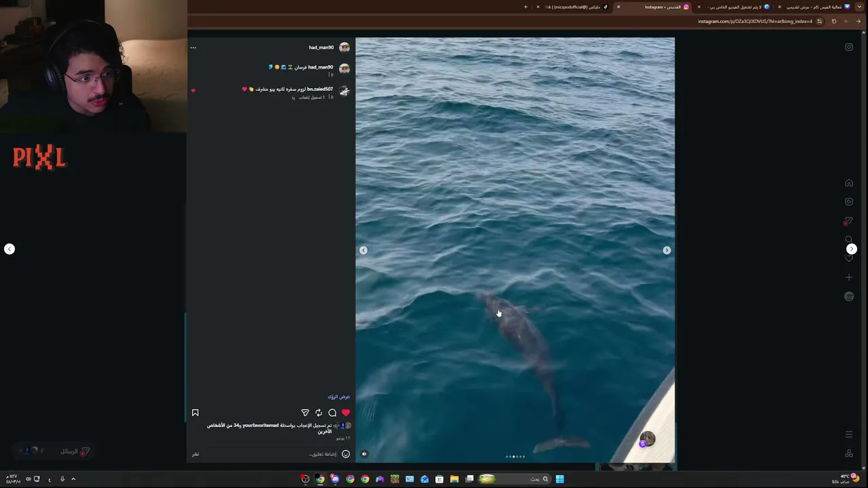Open the taskbar clock and date
Viewport: 868px width, 488px height.
point(12,479)
